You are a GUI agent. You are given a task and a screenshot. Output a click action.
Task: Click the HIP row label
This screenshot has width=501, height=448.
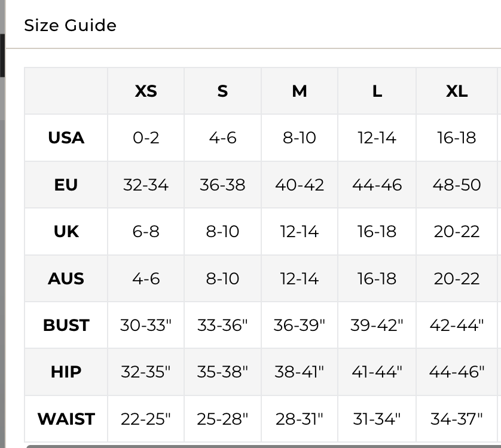[66, 372]
